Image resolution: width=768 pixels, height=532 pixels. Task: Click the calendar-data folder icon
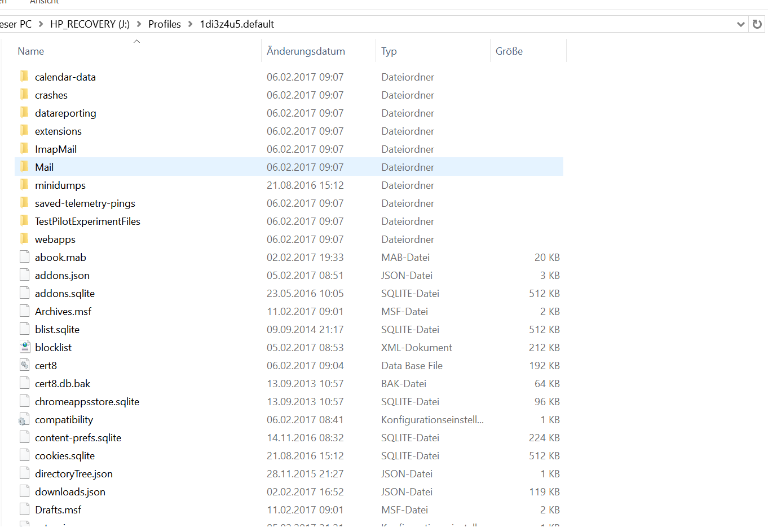click(24, 77)
